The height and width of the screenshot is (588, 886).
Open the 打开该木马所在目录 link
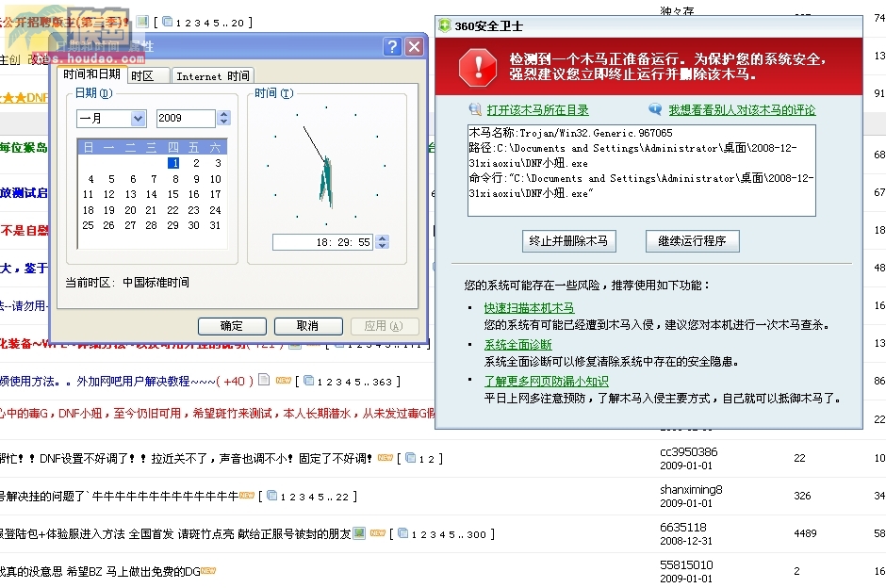537,110
